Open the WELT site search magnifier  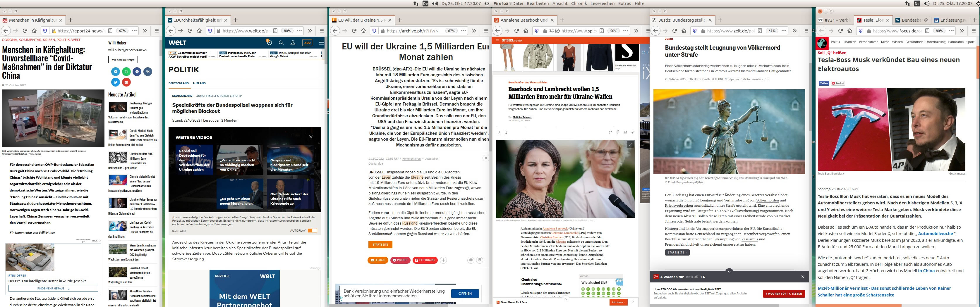click(x=281, y=43)
